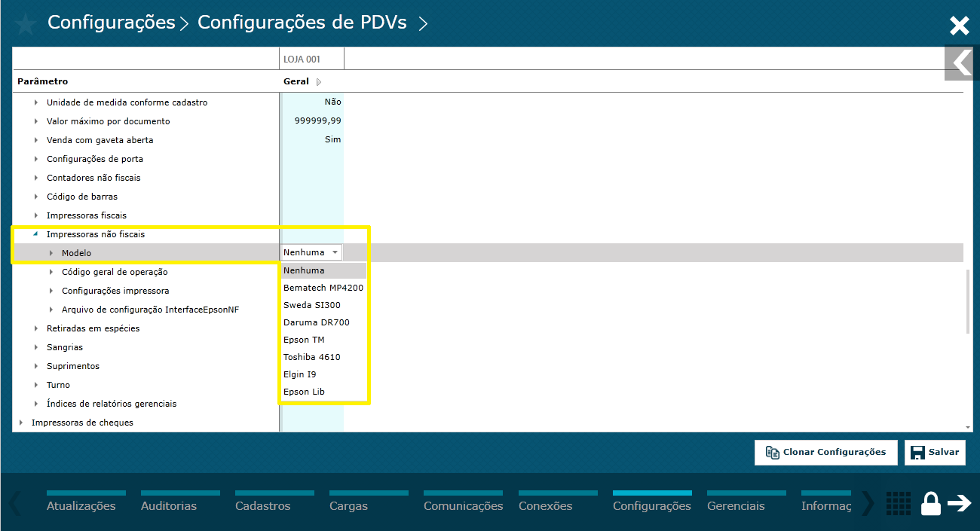980x531 pixels.
Task: Click the Configurações breadcrumb link
Action: tap(111, 23)
